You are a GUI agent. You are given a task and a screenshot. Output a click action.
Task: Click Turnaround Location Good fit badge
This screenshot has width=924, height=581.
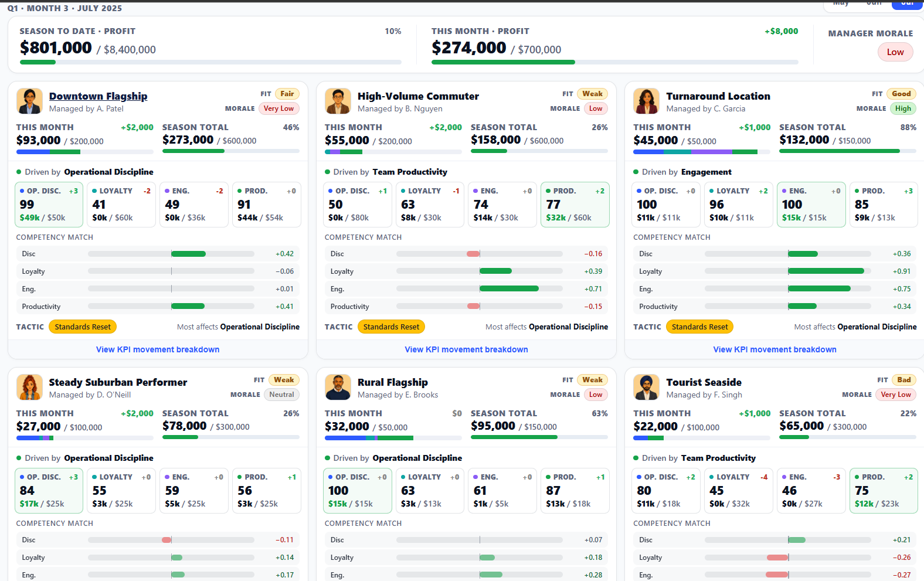pyautogui.click(x=901, y=94)
